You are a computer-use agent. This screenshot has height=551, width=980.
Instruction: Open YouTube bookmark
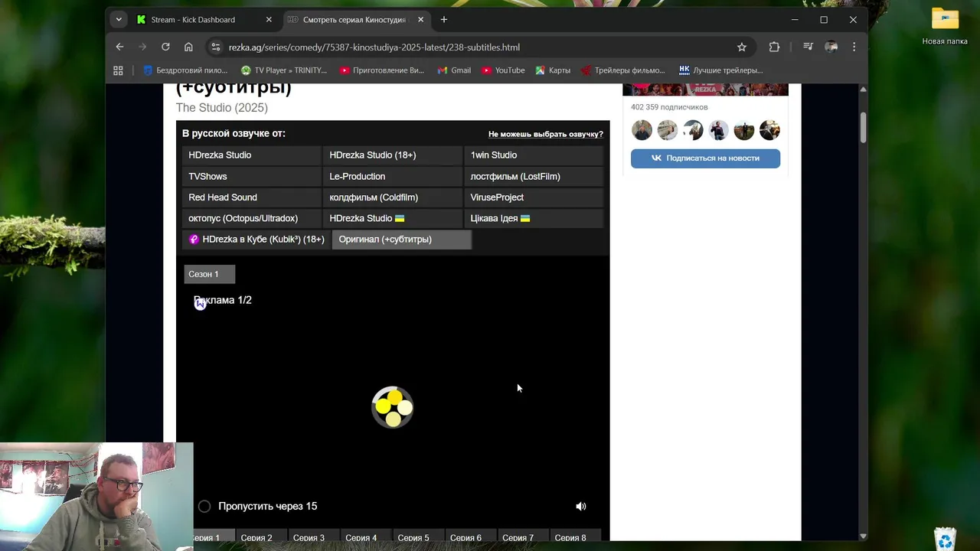click(x=503, y=70)
